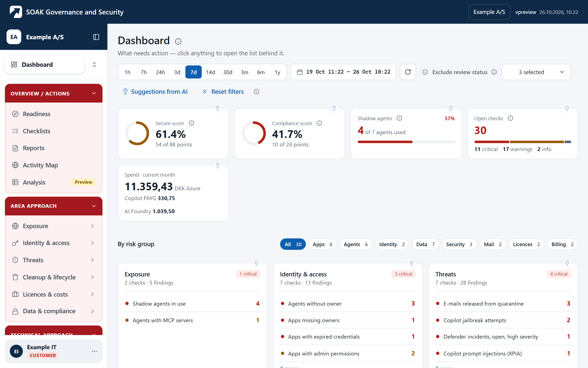Screen dimensions: 588x368
Task: Refresh the dashboard data
Action: 408,72
